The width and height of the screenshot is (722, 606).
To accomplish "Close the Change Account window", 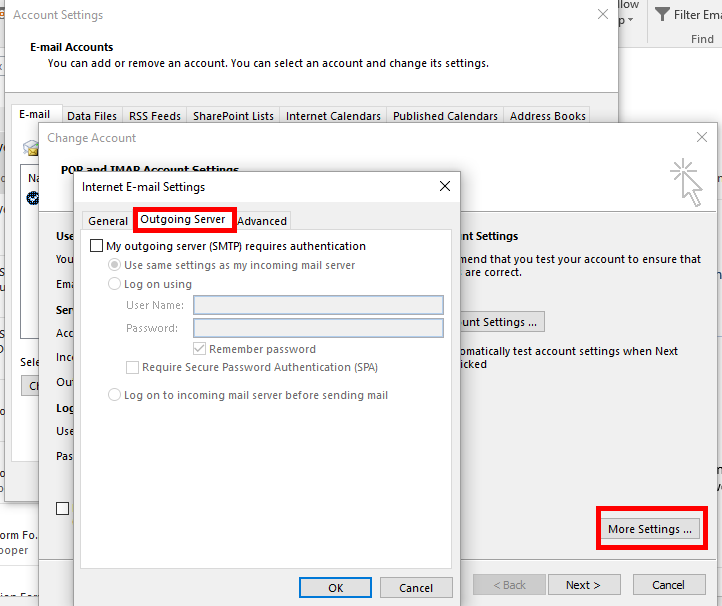I will click(x=702, y=137).
